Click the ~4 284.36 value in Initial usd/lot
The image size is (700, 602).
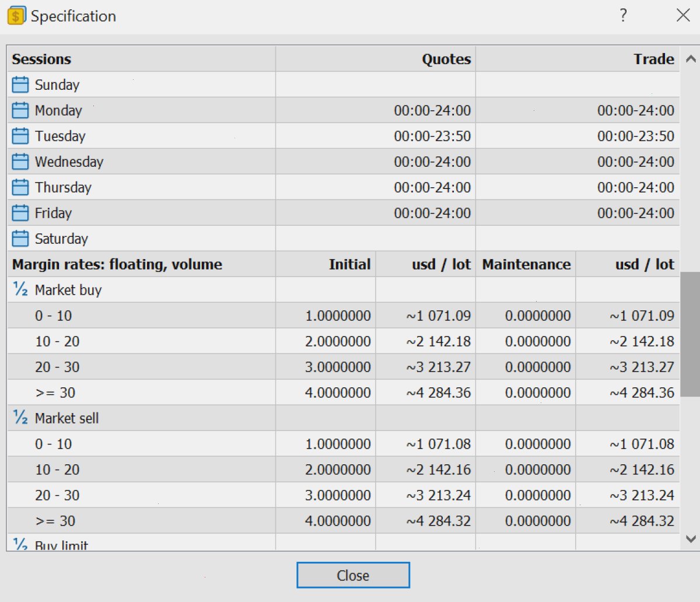click(x=439, y=393)
